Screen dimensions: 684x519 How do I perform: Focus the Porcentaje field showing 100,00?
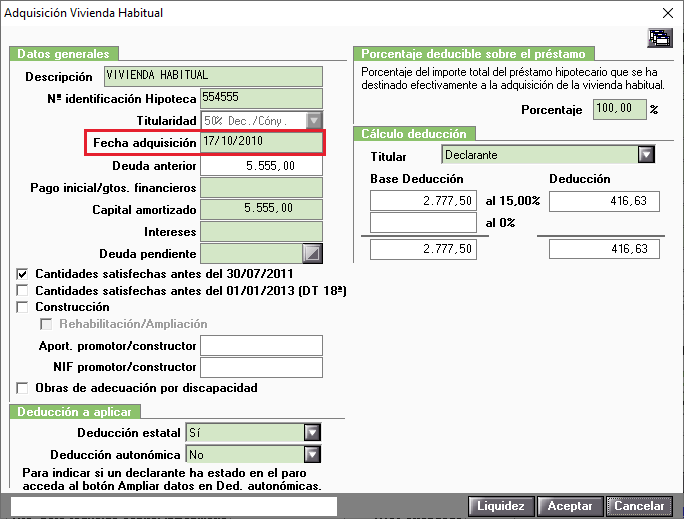619,109
